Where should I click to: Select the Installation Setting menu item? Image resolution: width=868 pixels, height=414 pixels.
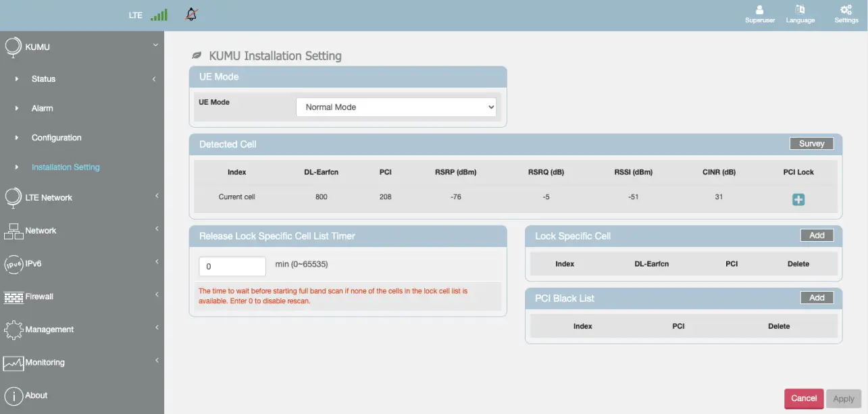pos(66,167)
